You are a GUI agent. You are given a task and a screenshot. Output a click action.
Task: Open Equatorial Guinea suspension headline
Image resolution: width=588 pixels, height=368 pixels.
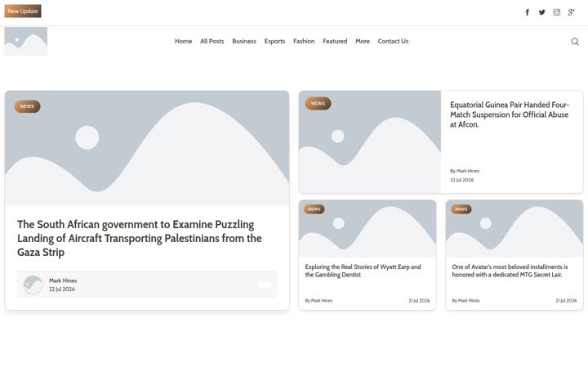pyautogui.click(x=510, y=114)
